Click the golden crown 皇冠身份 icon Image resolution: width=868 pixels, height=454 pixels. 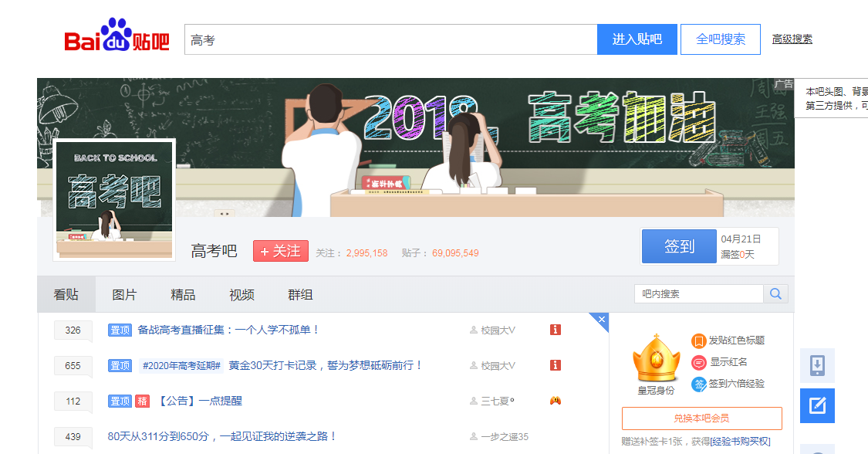pos(656,357)
